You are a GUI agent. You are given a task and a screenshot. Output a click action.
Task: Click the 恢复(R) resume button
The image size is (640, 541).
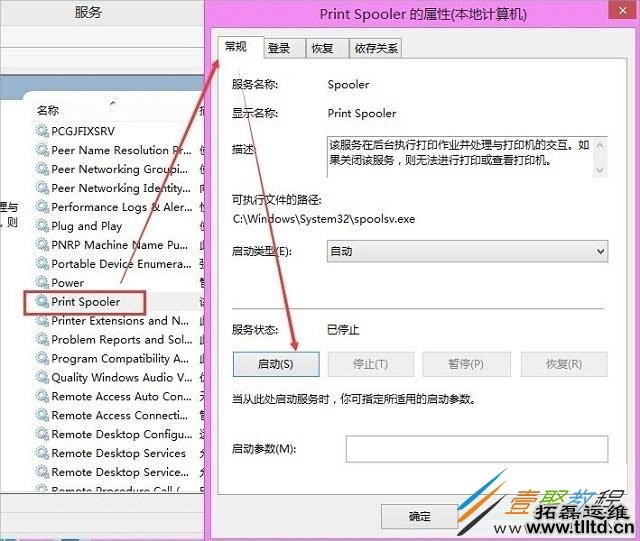tap(564, 364)
